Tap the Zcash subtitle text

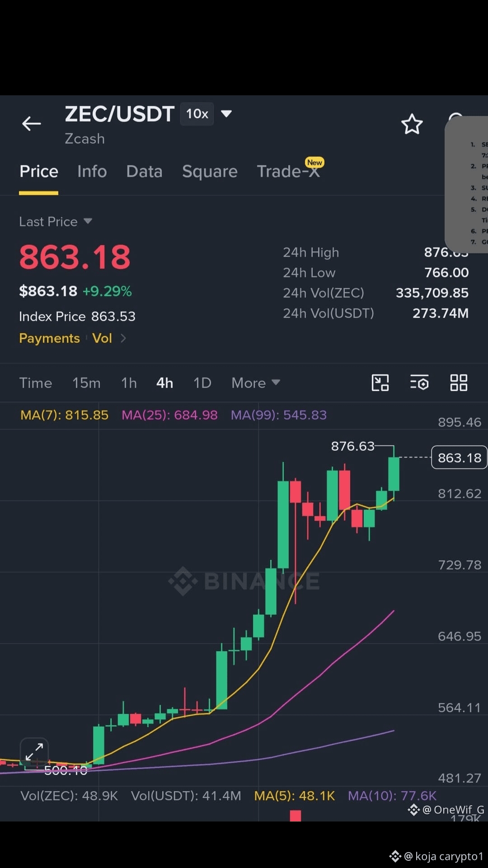[x=84, y=139]
